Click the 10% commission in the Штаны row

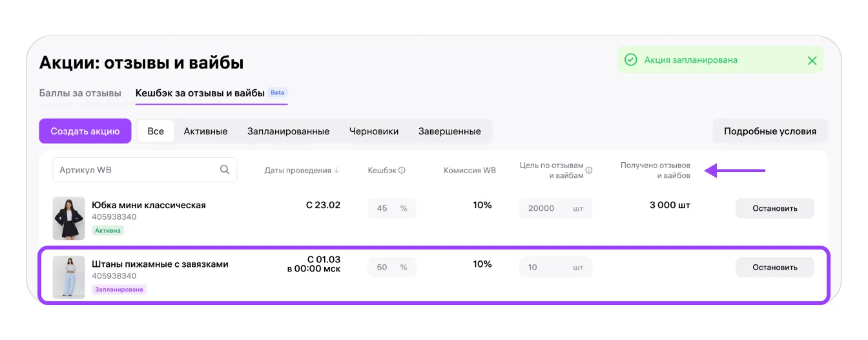point(482,264)
